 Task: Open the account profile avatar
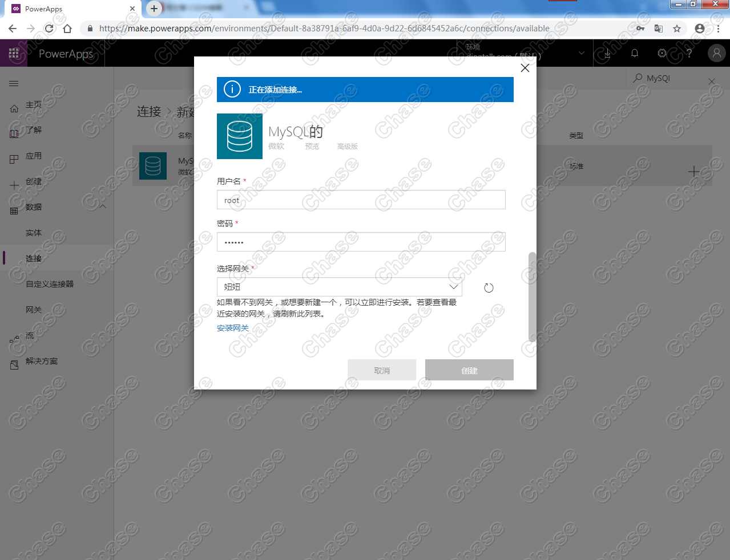(x=716, y=53)
